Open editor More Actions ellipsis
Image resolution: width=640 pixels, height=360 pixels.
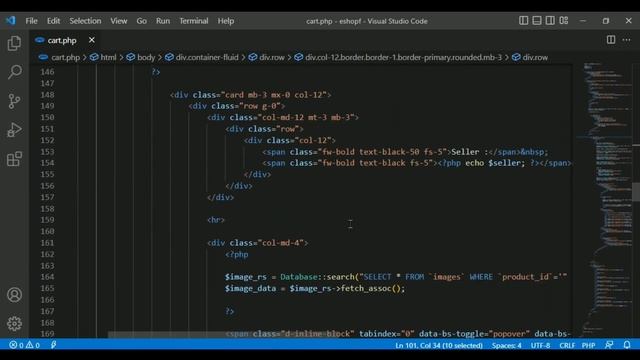[627, 40]
